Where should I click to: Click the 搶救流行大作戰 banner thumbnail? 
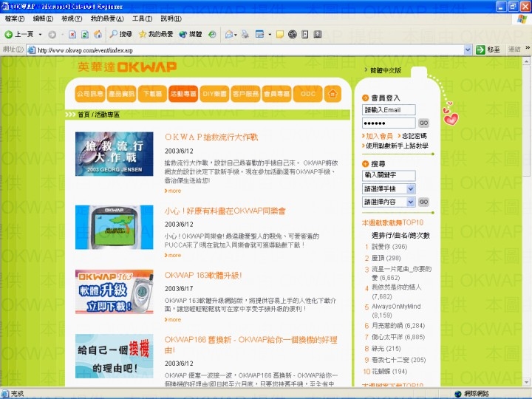(x=115, y=154)
